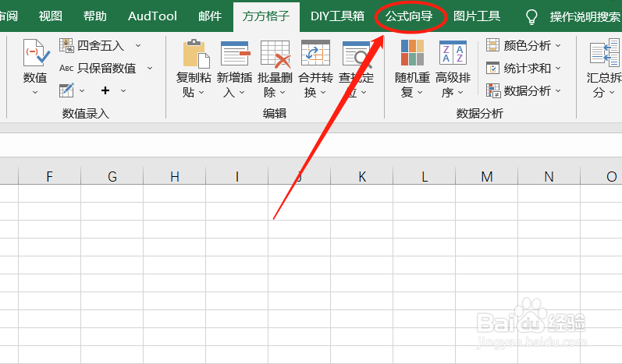622x364 pixels.
Task: Select column L header
Action: click(424, 176)
